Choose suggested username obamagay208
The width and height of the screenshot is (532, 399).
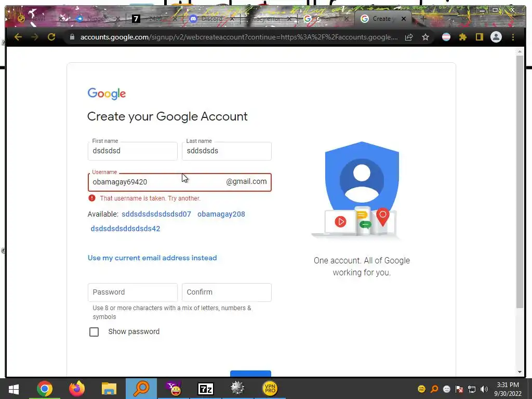[x=221, y=214]
